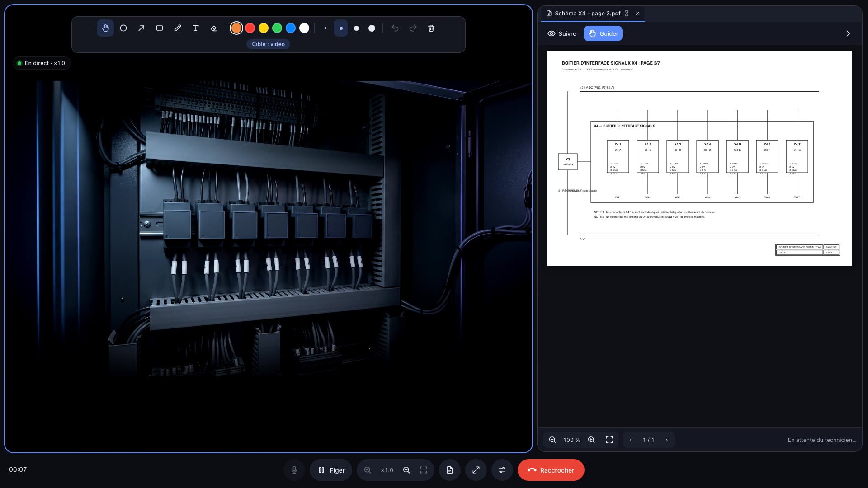Zoom in the video feed
The image size is (868, 488).
point(406,470)
